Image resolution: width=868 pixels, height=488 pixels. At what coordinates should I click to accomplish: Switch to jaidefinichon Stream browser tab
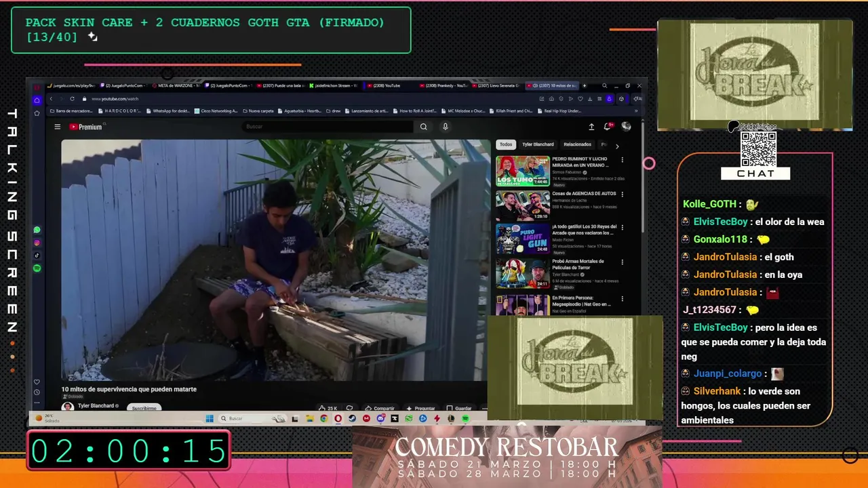point(334,85)
